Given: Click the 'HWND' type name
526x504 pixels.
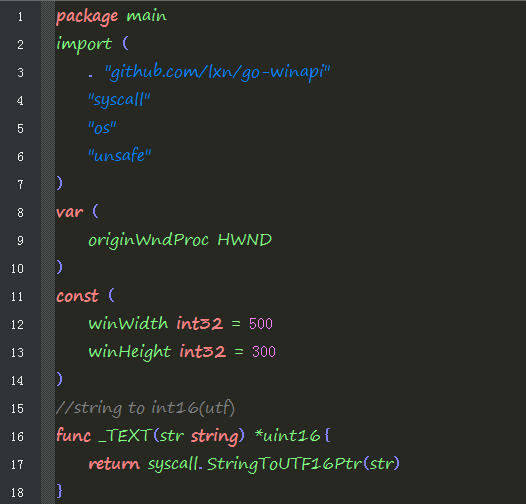Looking at the screenshot, I should pyautogui.click(x=245, y=240).
